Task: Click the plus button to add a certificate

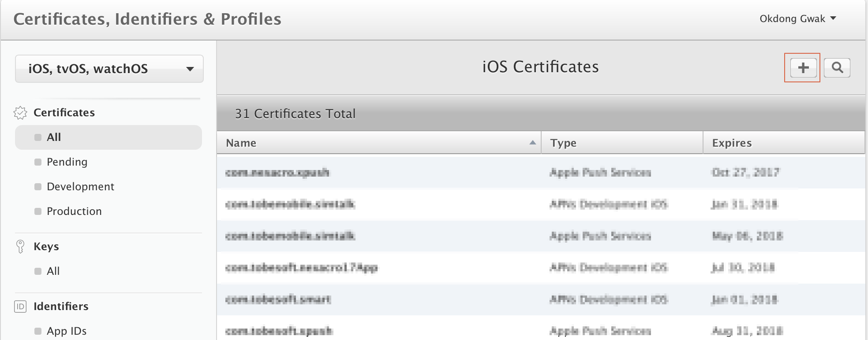Action: [x=803, y=68]
